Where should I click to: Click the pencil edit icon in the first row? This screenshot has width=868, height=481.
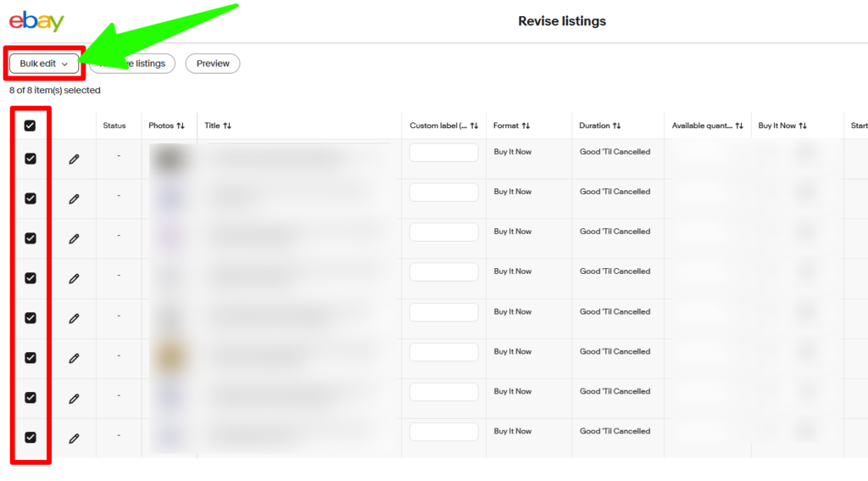coord(74,159)
